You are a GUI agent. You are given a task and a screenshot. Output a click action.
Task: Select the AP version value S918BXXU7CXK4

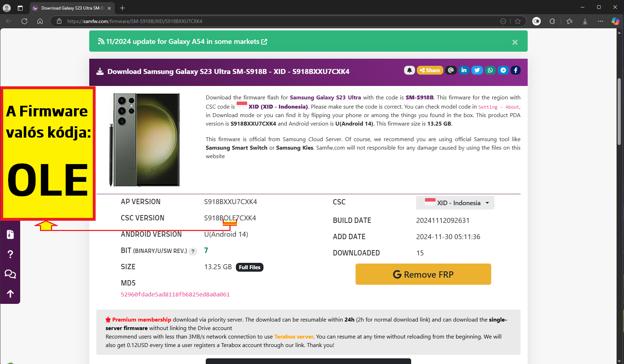pyautogui.click(x=231, y=202)
